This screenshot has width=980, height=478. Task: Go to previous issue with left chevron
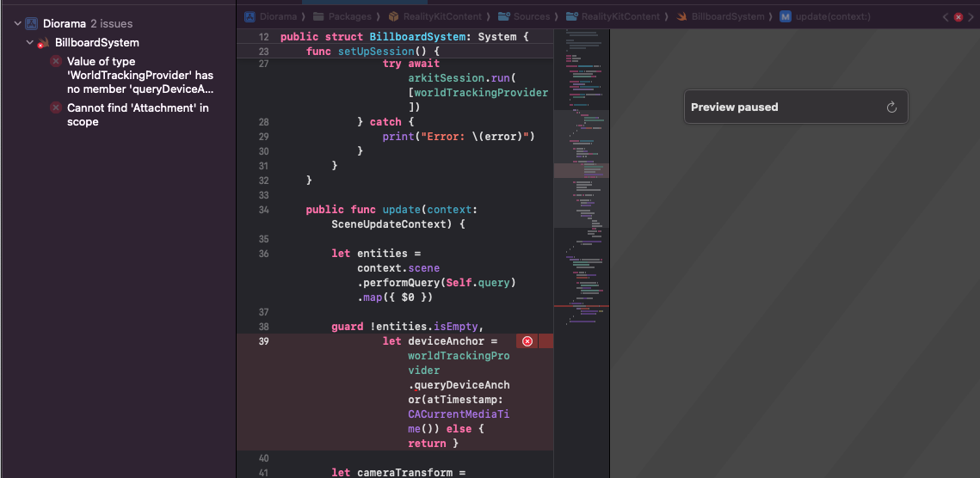946,16
